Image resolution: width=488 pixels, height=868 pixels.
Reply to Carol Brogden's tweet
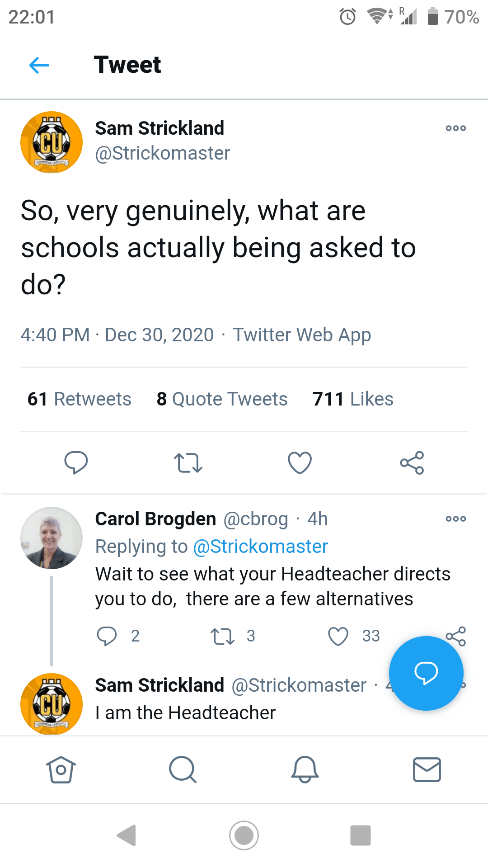tap(107, 636)
